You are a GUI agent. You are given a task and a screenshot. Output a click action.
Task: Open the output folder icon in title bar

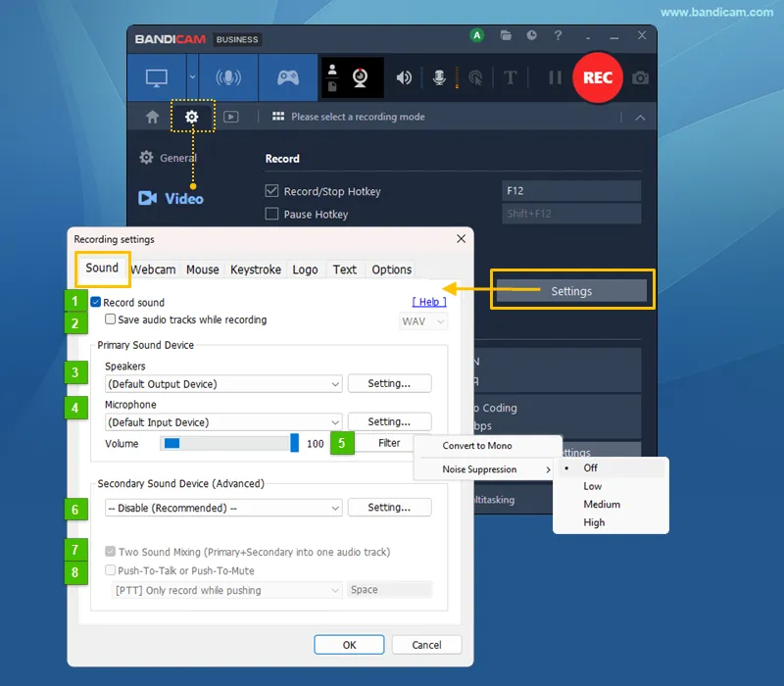[506, 35]
